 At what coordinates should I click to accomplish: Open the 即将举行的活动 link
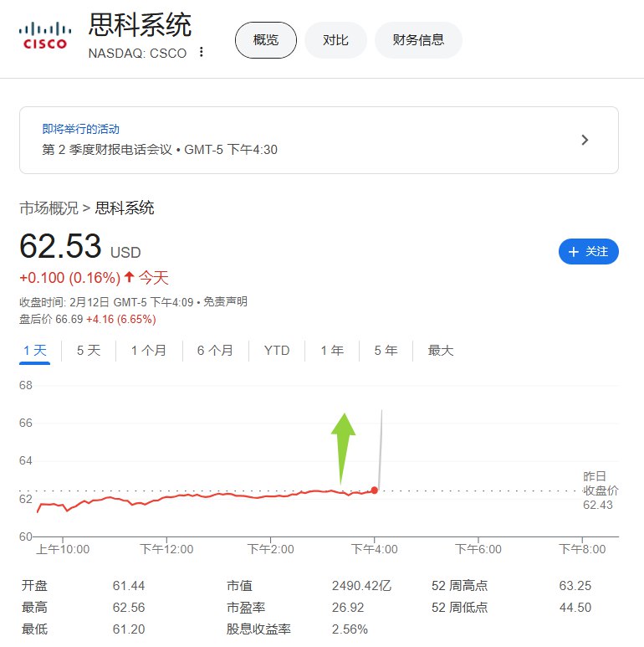[81, 129]
